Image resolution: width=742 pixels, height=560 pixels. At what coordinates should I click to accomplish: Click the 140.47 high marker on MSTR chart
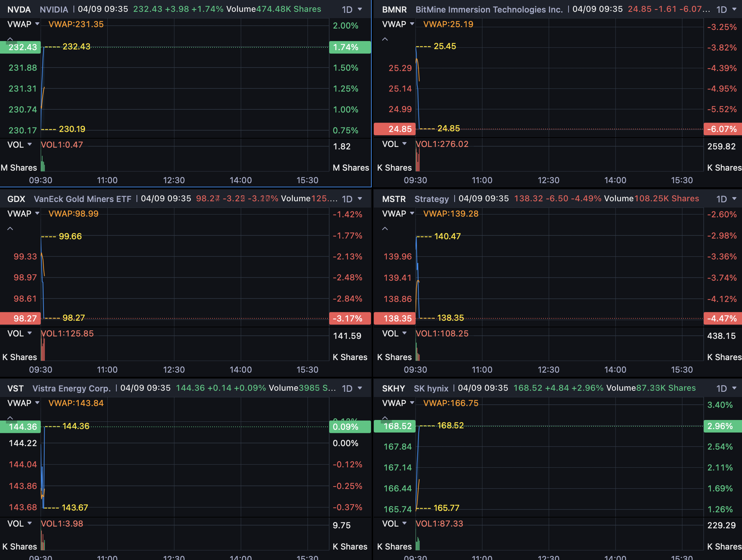(447, 236)
